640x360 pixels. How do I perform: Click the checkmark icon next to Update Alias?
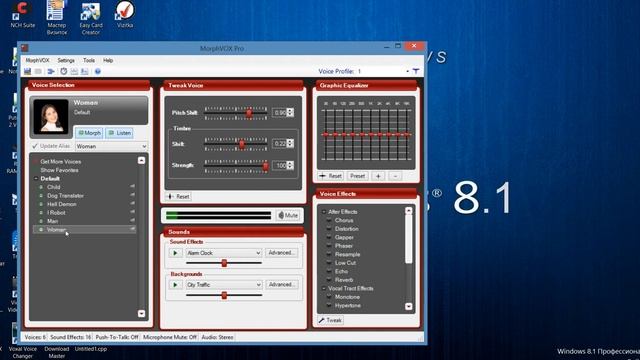[x=35, y=146]
